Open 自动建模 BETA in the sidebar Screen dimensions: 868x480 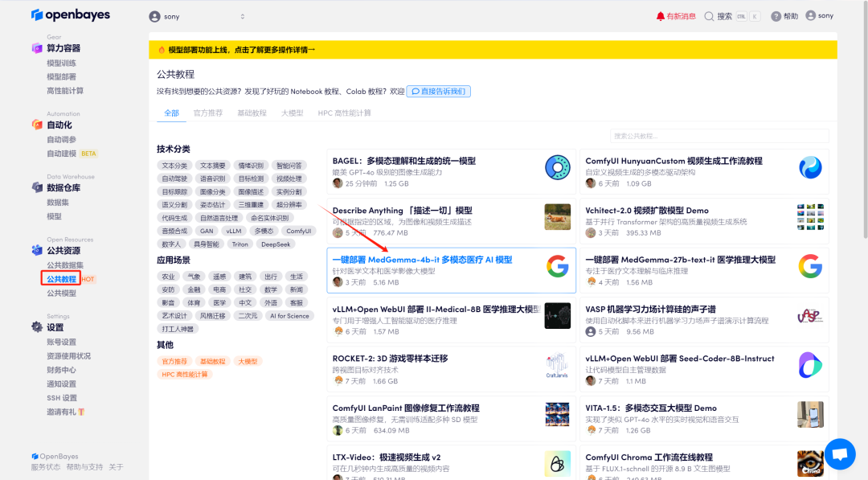click(x=72, y=154)
